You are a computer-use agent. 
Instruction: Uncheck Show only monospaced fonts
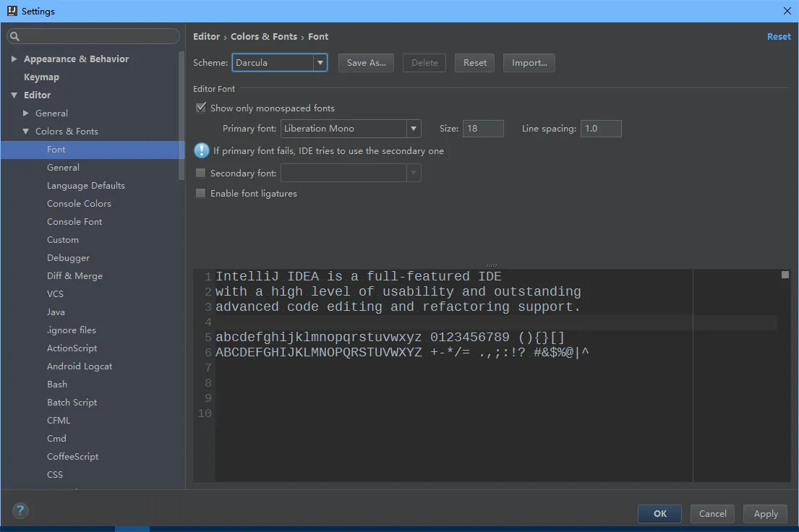(x=201, y=108)
